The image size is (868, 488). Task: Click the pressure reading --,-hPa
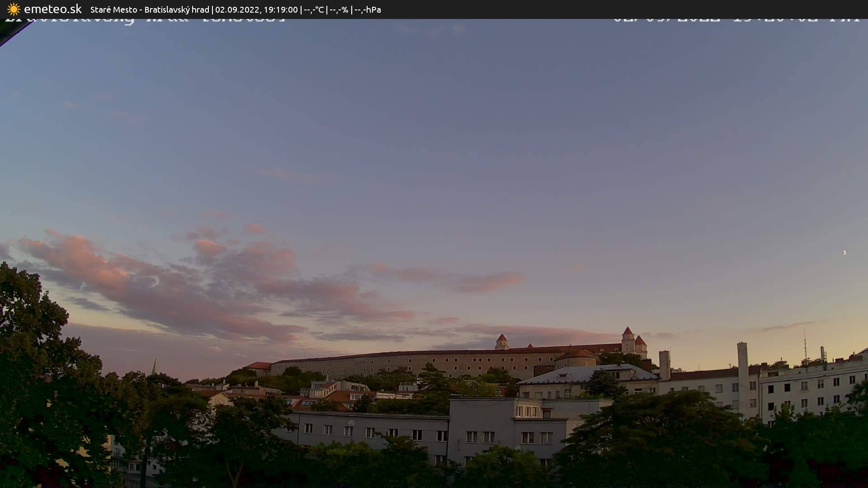coord(368,9)
